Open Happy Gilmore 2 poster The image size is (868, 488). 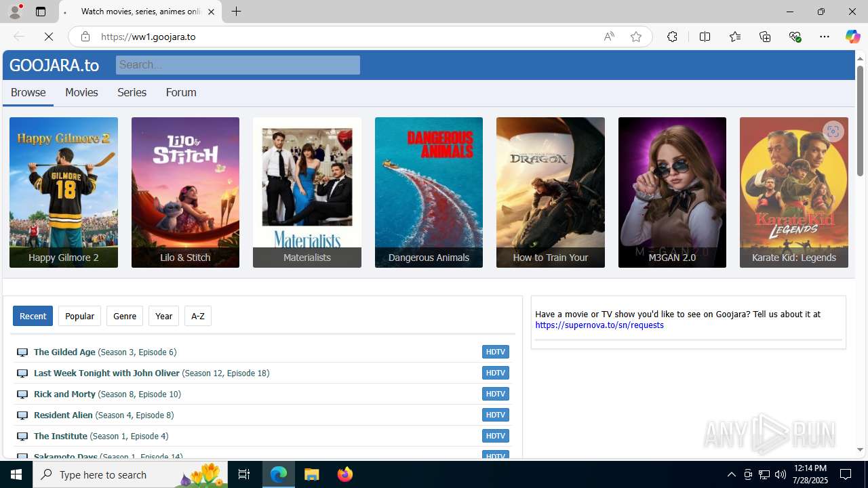tap(64, 192)
